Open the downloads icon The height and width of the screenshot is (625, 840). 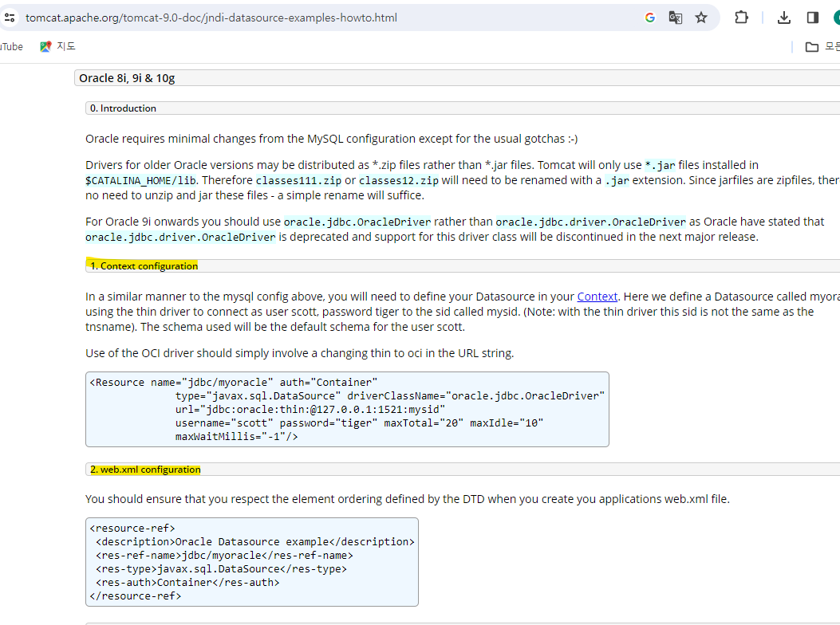click(783, 18)
